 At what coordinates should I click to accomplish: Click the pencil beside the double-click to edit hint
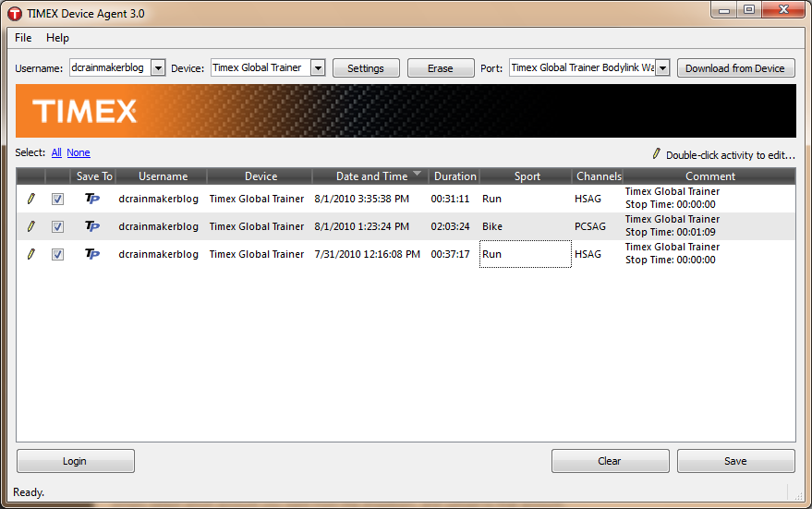[656, 153]
